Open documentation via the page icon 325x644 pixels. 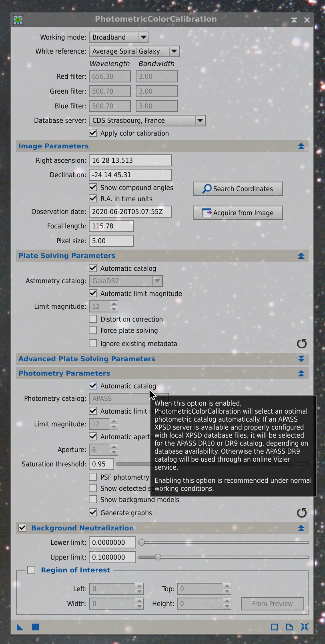[289, 627]
